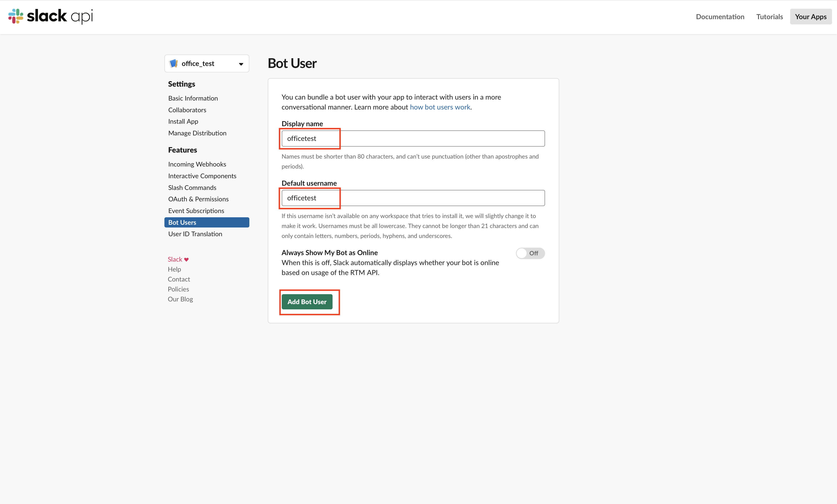Open the office_test app selector dropdown
Screen dimensions: 837x504
pos(207,63)
